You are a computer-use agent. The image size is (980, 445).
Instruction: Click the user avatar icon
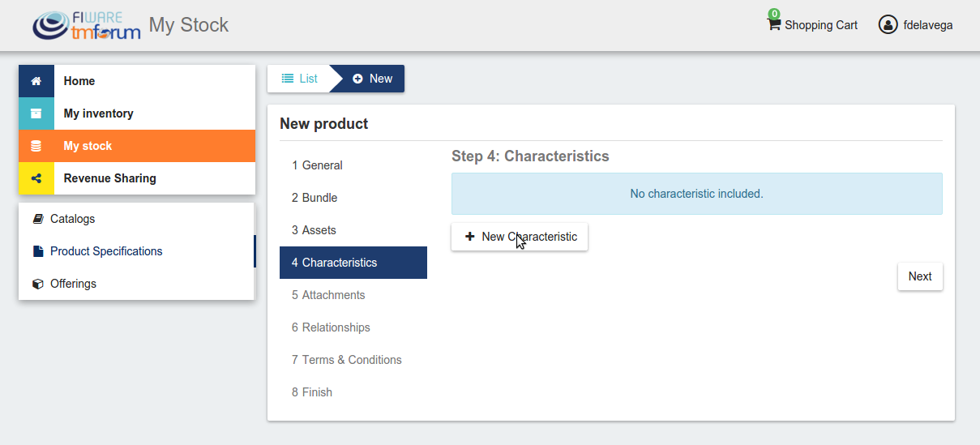[x=888, y=24]
